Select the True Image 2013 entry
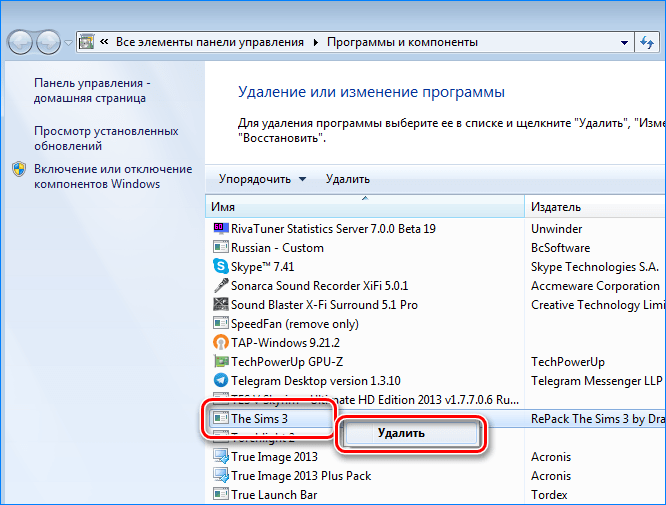The height and width of the screenshot is (505, 666). (x=274, y=457)
